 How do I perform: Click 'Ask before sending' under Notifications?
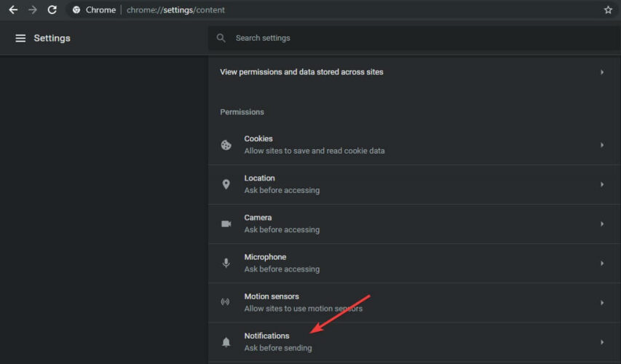pos(278,348)
